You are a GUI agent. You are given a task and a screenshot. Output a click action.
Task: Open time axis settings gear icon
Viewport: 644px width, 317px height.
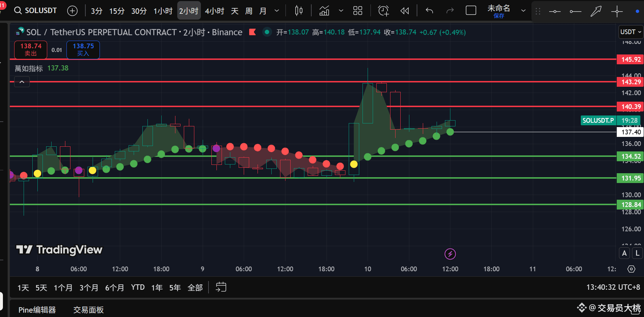(x=631, y=269)
